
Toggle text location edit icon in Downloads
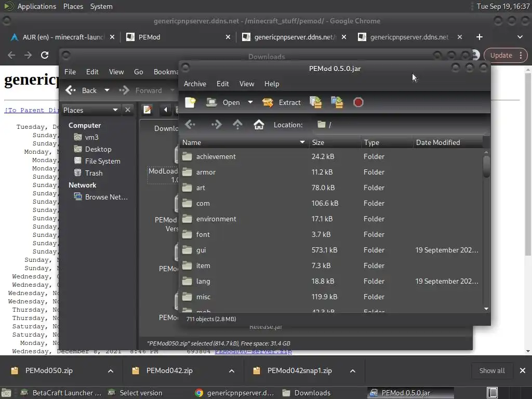147,110
